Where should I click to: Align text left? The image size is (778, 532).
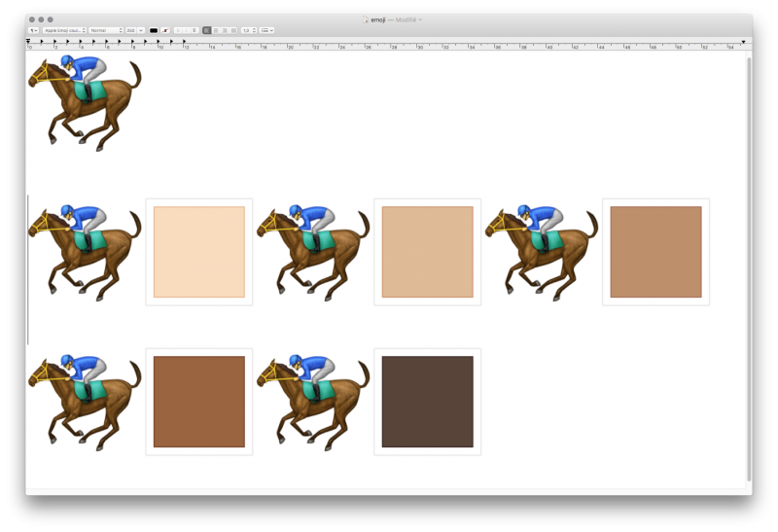point(207,30)
